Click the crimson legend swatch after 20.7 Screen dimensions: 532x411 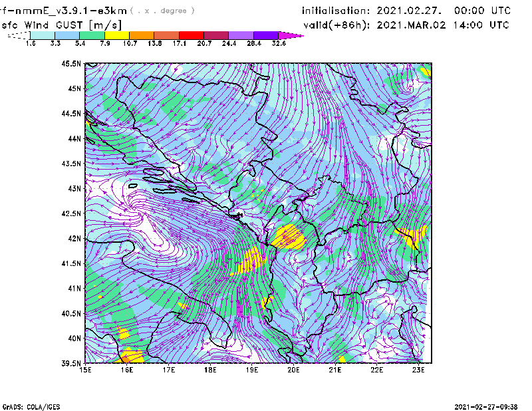[216, 35]
